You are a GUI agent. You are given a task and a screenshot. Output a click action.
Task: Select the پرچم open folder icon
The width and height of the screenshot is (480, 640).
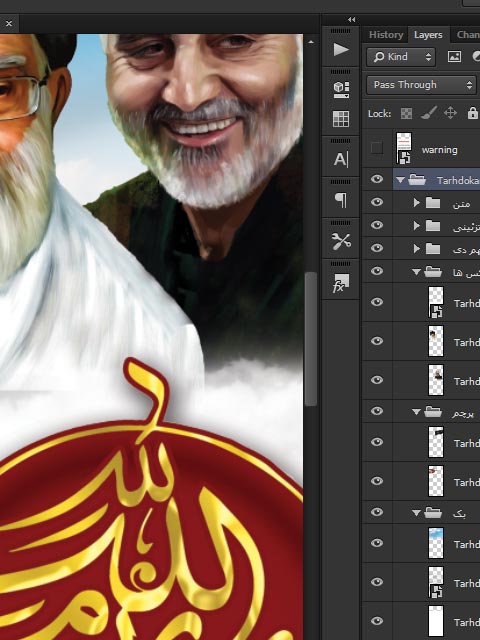433,412
